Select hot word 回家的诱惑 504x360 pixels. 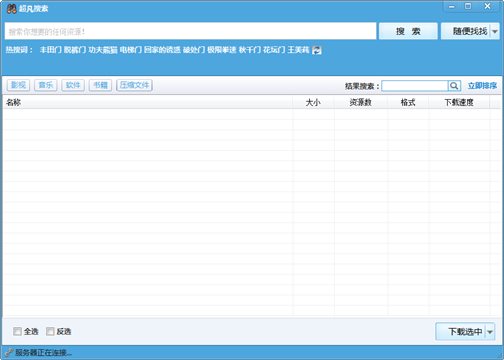(x=162, y=50)
